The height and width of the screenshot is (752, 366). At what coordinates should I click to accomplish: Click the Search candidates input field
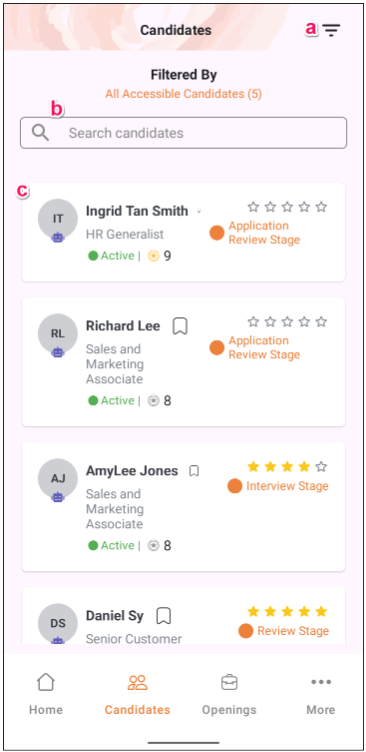(x=183, y=133)
